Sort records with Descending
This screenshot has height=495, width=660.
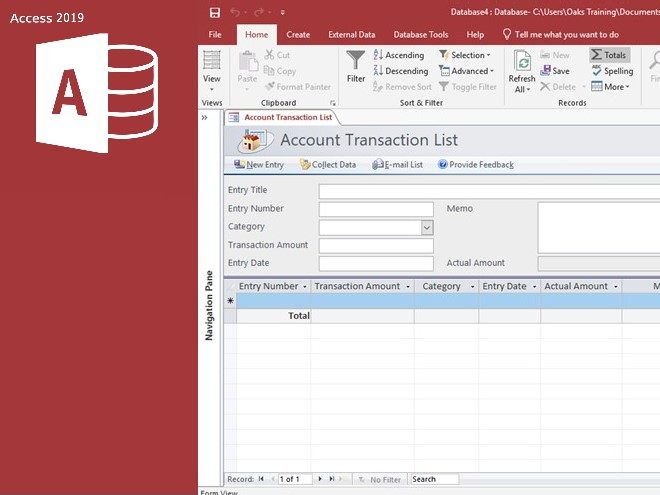[400, 71]
